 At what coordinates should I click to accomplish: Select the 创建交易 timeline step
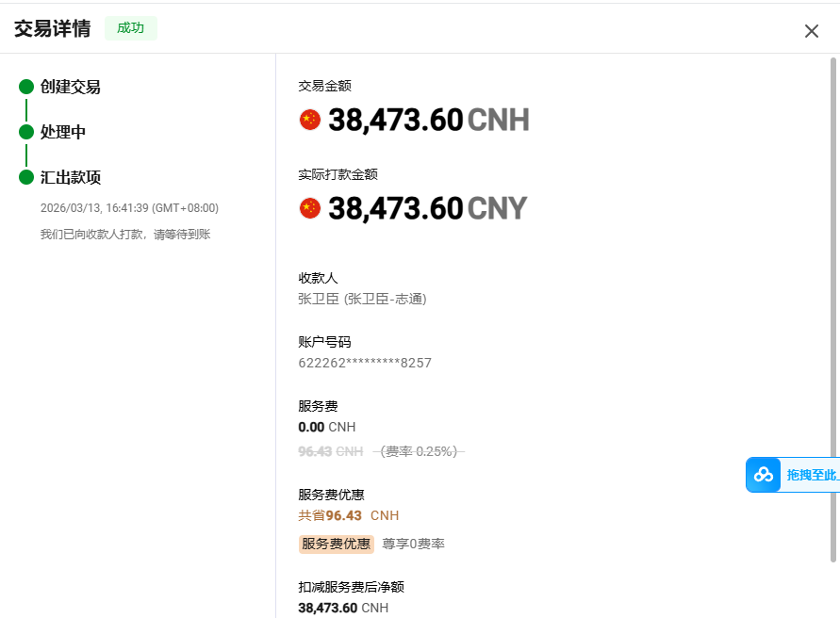tap(71, 87)
